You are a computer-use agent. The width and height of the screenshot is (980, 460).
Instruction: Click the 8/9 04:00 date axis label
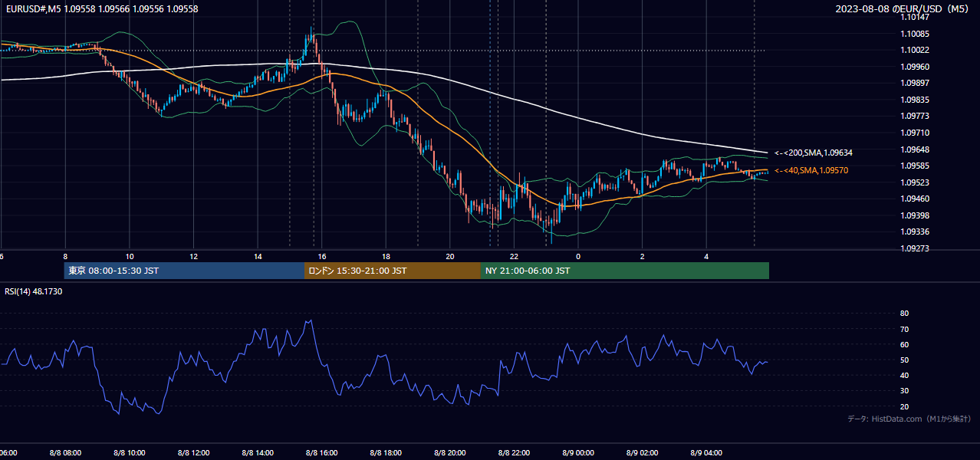point(706,453)
